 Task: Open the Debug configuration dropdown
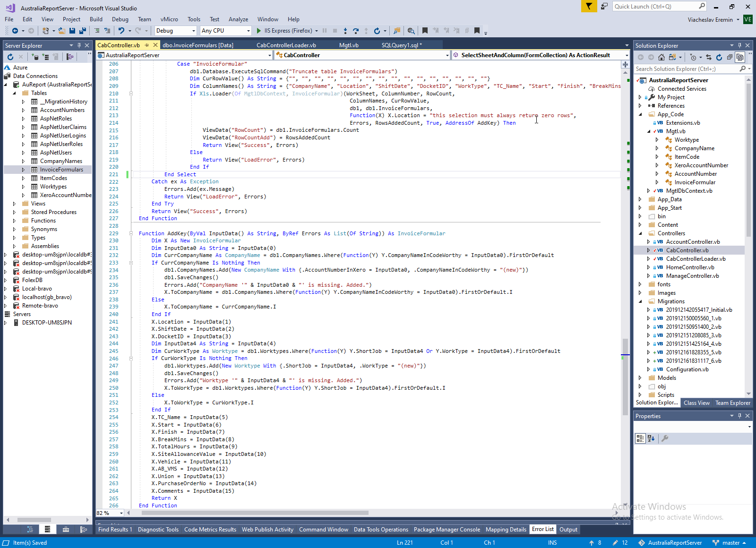[x=193, y=31]
